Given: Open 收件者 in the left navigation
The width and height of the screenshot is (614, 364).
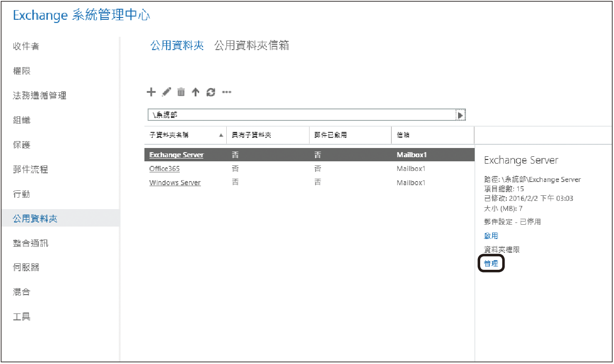Looking at the screenshot, I should pos(26,46).
